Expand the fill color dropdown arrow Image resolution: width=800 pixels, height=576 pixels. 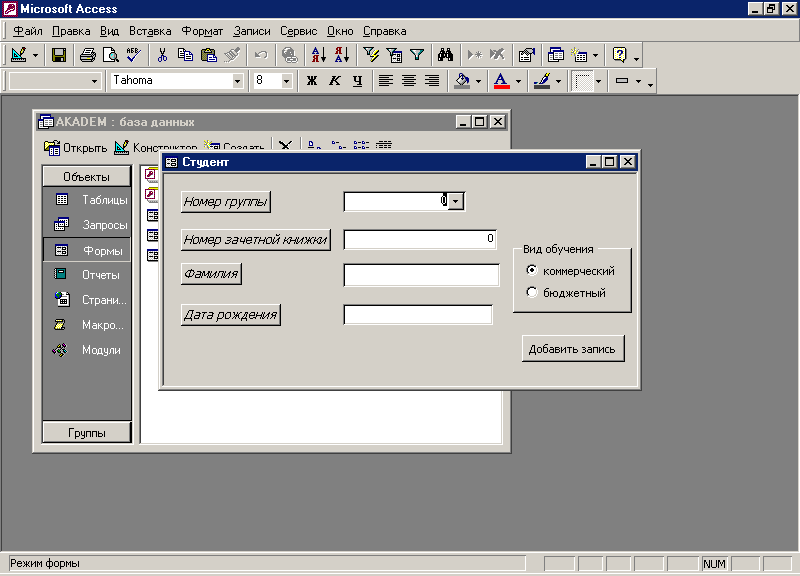pos(478,81)
